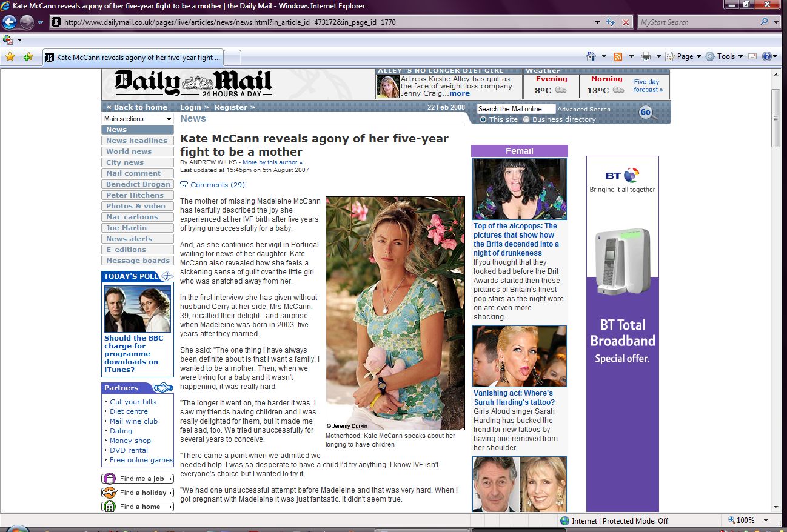Screen dimensions: 787x532
Task: Open the 'Peter Hitchens' sidebar item
Action: click(135, 195)
